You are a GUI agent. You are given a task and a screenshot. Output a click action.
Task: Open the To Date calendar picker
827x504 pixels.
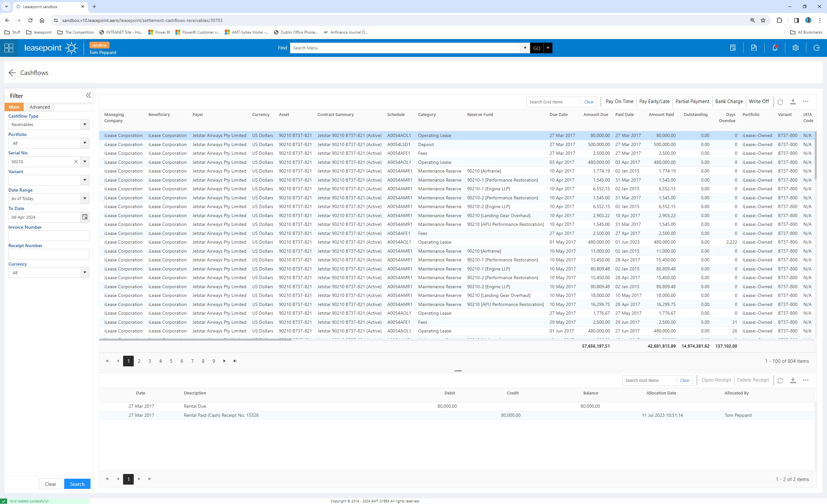click(x=85, y=217)
